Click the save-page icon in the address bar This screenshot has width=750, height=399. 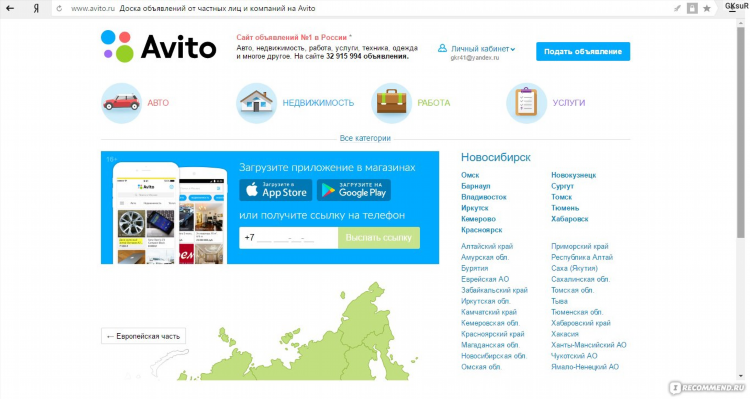[692, 8]
